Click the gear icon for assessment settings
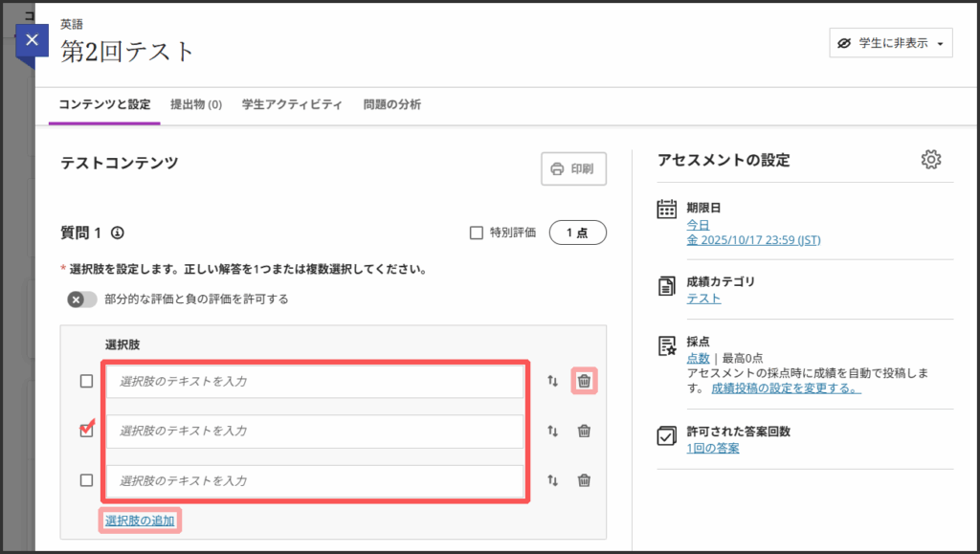 click(x=930, y=160)
